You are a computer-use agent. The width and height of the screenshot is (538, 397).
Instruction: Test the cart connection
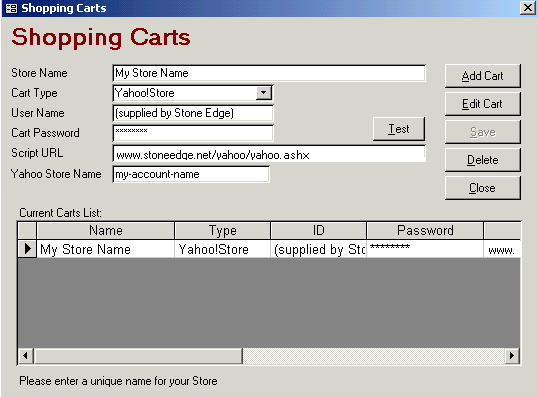point(399,129)
